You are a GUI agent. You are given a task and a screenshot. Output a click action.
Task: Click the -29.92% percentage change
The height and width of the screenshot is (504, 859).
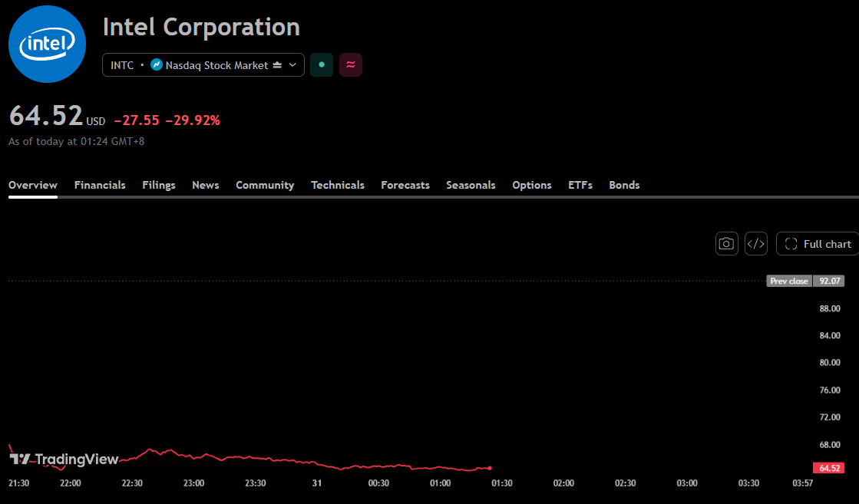pyautogui.click(x=193, y=120)
